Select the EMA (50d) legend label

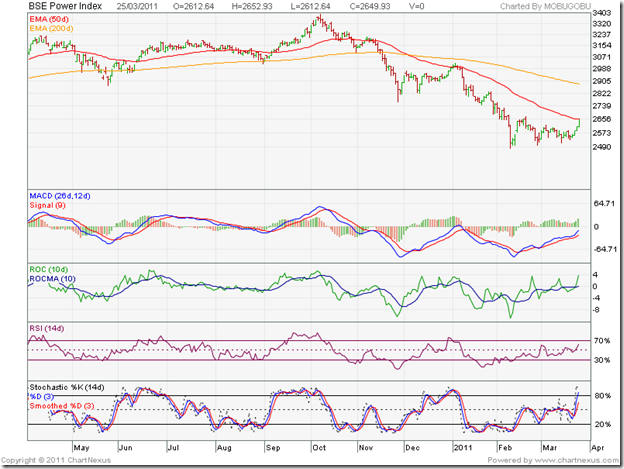pos(49,19)
